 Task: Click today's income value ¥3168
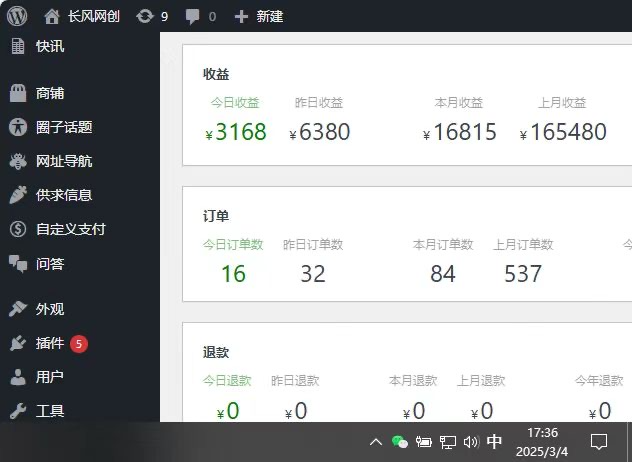pyautogui.click(x=236, y=132)
